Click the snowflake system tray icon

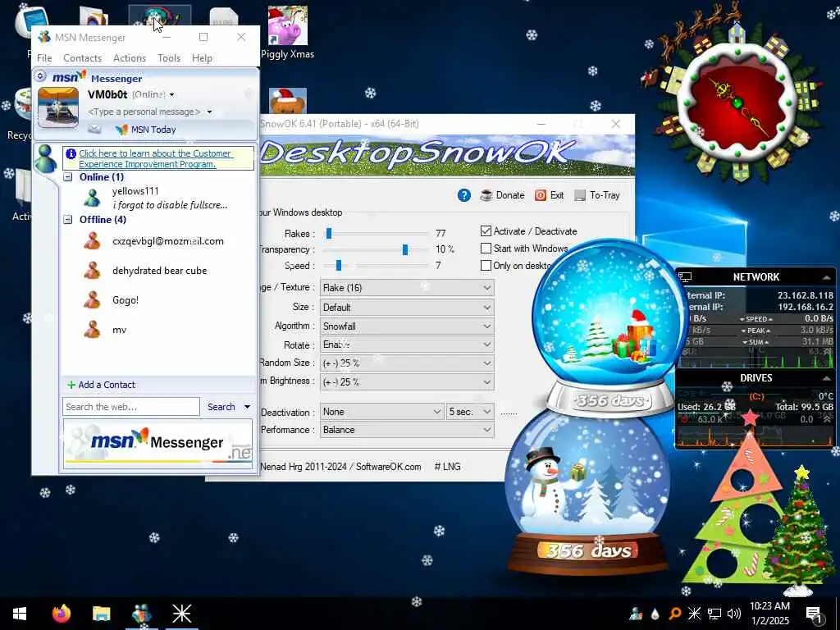(694, 614)
